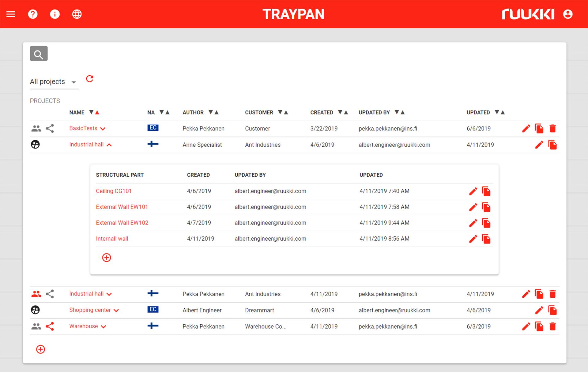
Task: Copy the Shopping center project
Action: [552, 310]
